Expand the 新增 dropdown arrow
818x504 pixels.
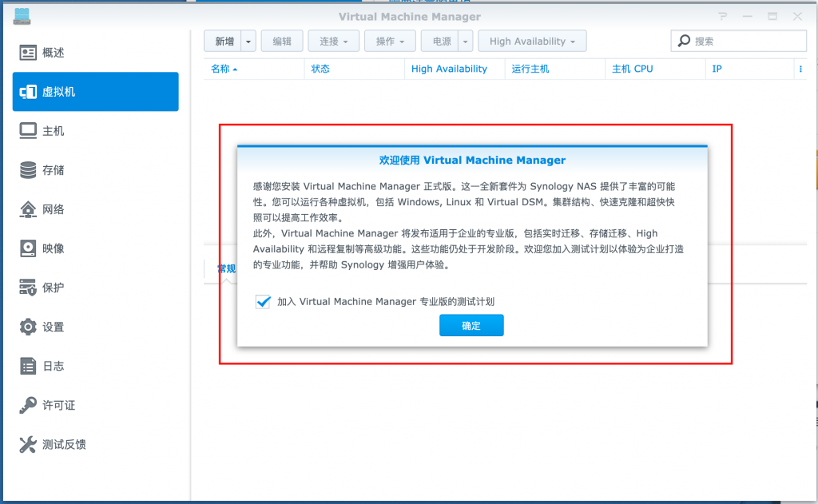(x=248, y=42)
